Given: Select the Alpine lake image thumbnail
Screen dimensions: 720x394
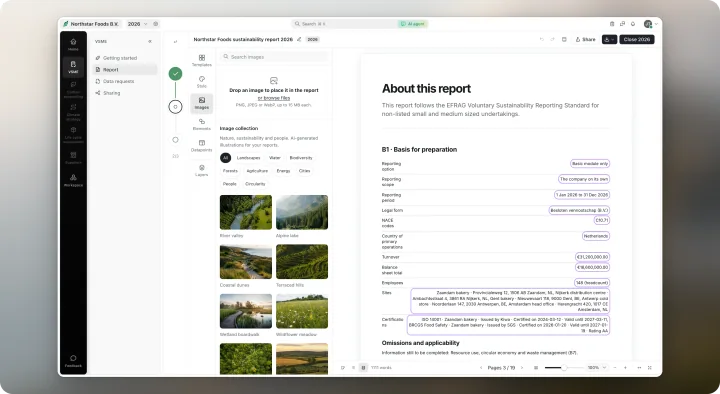Looking at the screenshot, I should coord(302,212).
